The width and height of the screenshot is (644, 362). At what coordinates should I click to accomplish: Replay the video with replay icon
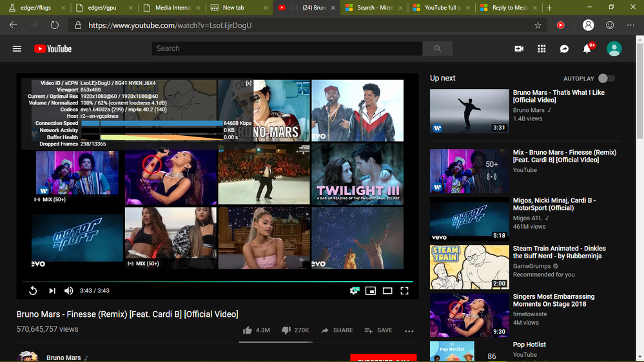[33, 291]
